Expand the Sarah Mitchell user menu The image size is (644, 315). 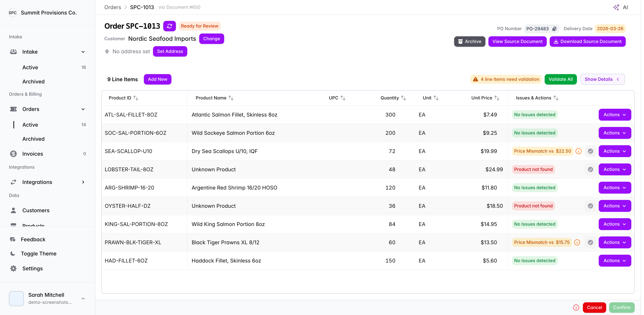point(83,298)
